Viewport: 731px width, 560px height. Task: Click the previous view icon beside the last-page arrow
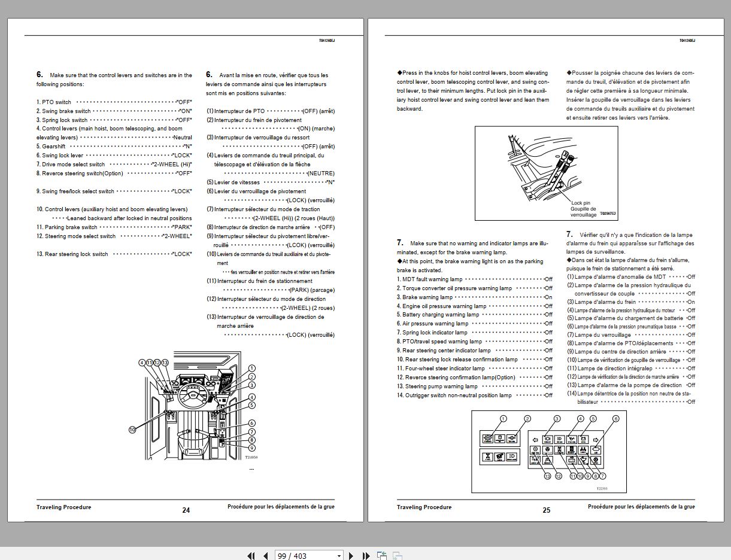coord(382,556)
